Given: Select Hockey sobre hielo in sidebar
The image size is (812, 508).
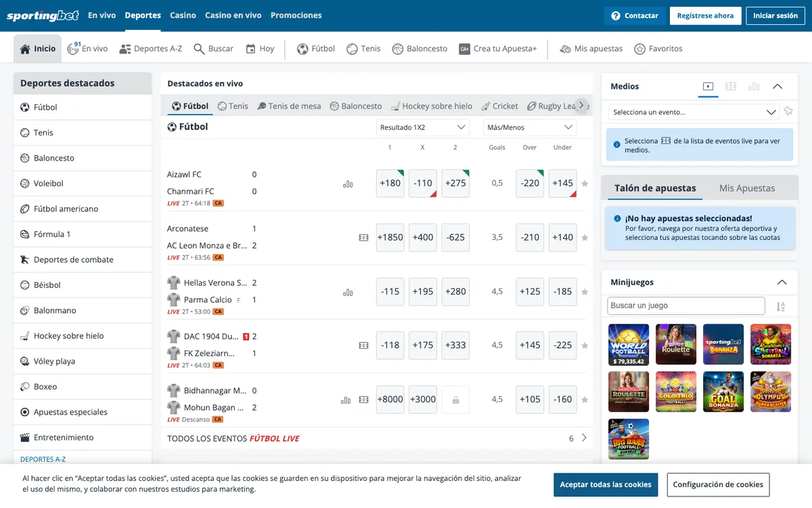Looking at the screenshot, I should (x=83, y=336).
